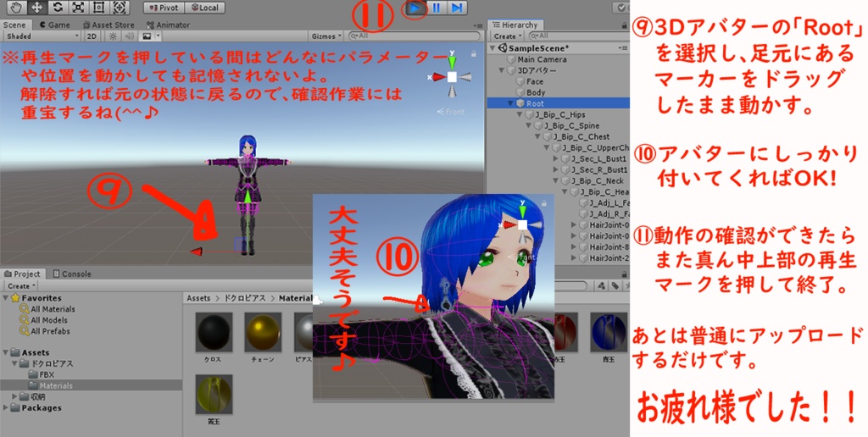Click the Scene view search field
The width and height of the screenshot is (868, 437).
415,36
